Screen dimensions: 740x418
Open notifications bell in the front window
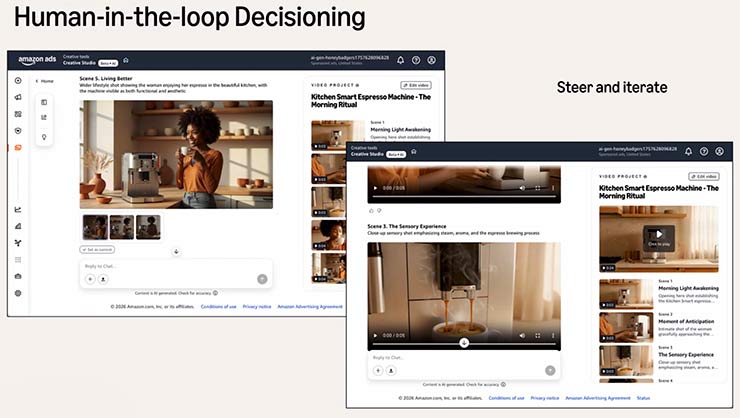pos(690,151)
